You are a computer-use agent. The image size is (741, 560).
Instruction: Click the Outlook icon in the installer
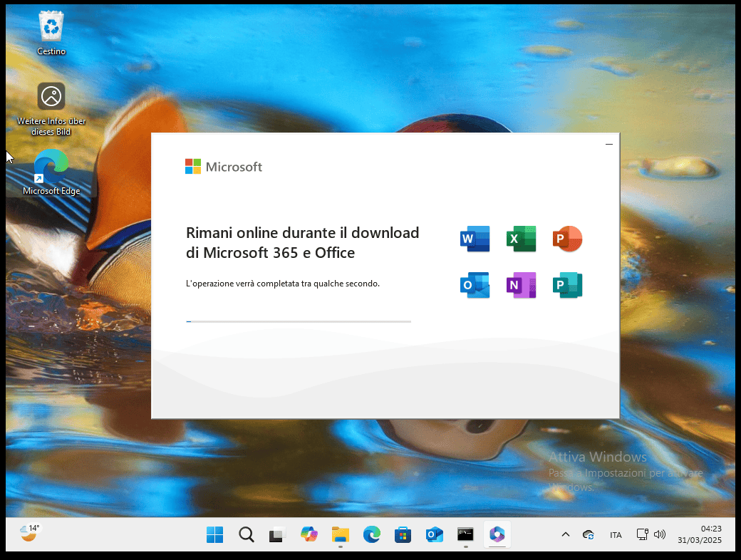(x=475, y=285)
